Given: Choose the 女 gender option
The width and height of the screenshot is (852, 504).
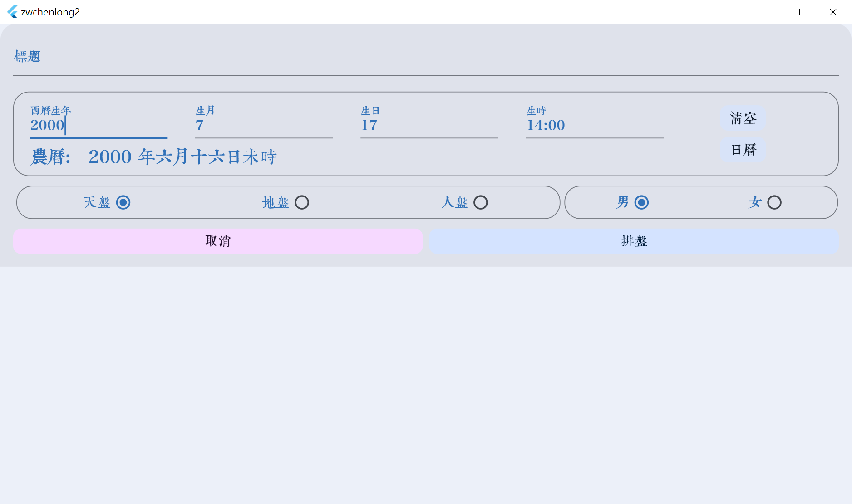Looking at the screenshot, I should pos(774,202).
